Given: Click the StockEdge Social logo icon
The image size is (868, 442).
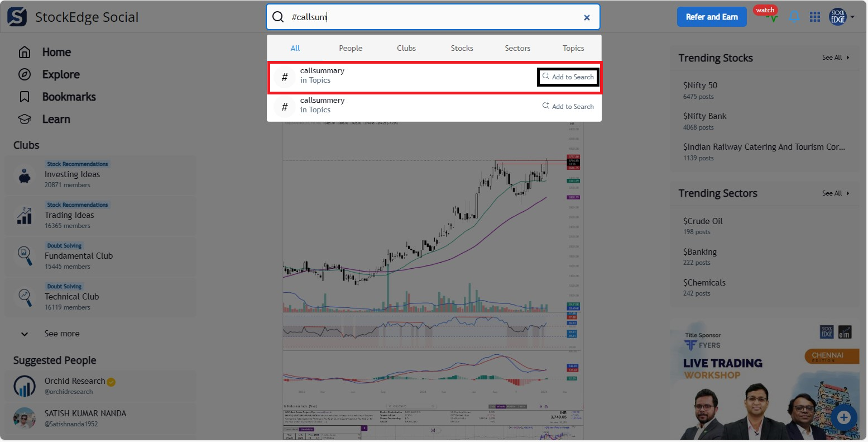Looking at the screenshot, I should click(17, 17).
